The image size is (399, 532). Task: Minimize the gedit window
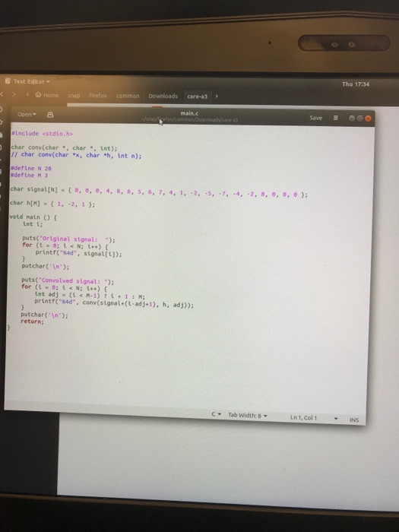pyautogui.click(x=352, y=118)
